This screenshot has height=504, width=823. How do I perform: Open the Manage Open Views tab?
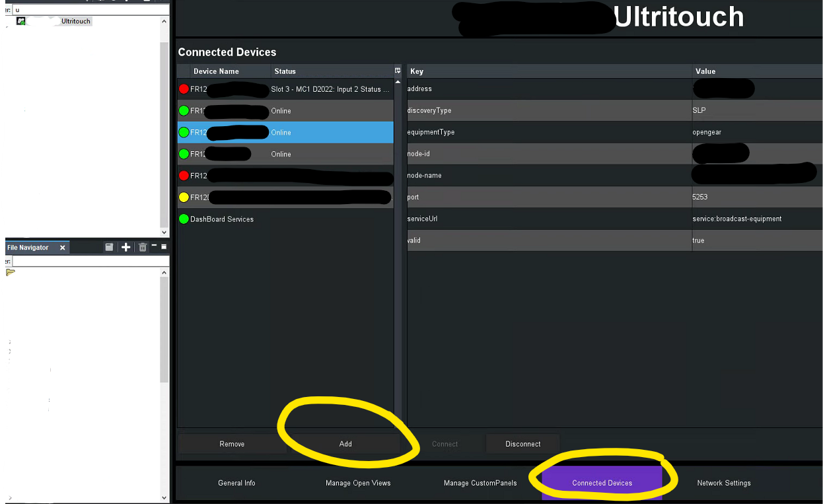[358, 483]
